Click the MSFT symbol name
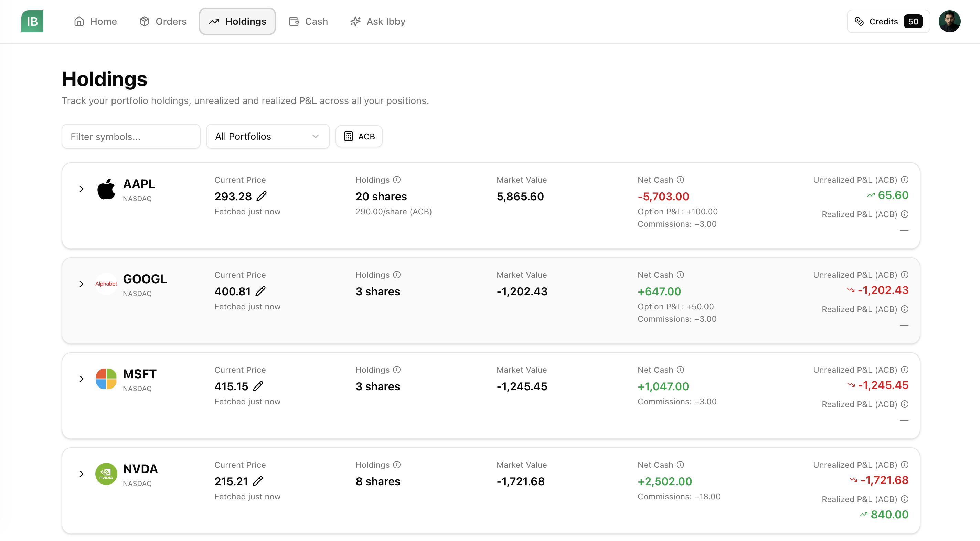This screenshot has width=980, height=541. coord(140,374)
